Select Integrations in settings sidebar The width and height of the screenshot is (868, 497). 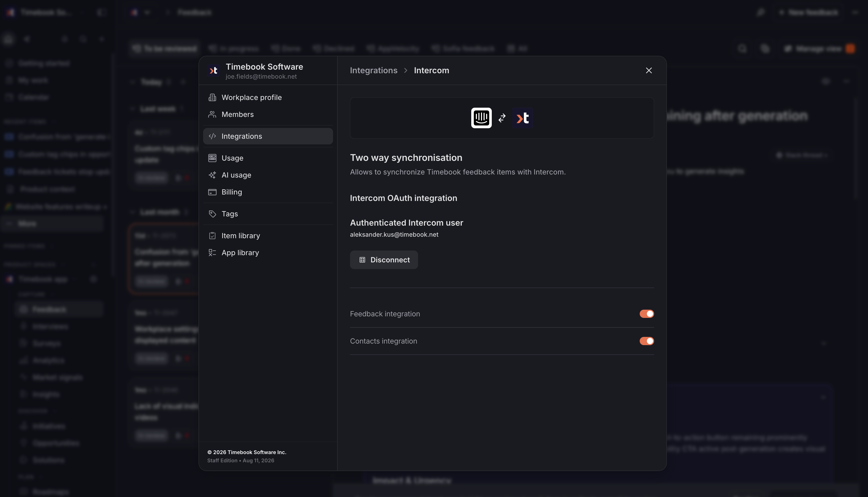pos(268,136)
